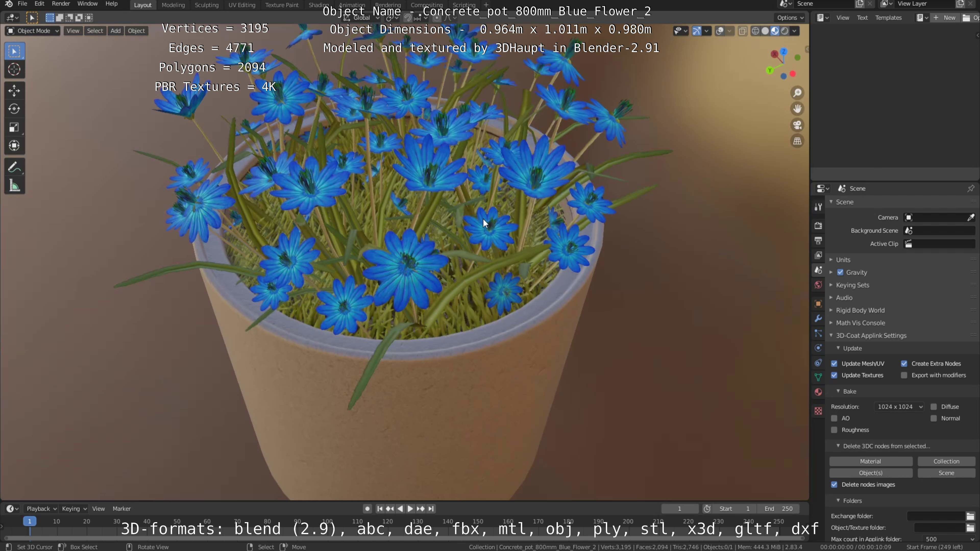The width and height of the screenshot is (980, 551).
Task: Select the Annotate tool
Action: [15, 167]
